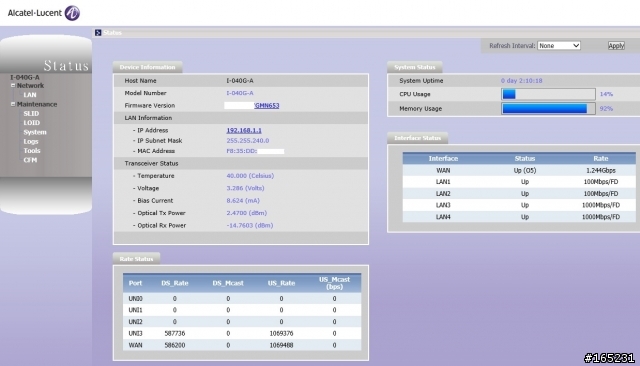
Task: Click the 14% CPU usage value
Action: pos(606,94)
